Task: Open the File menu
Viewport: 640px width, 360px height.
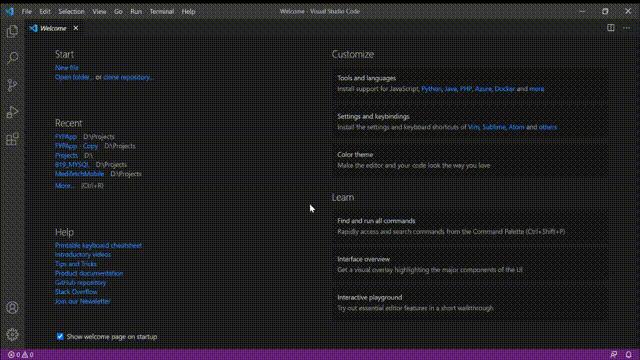Action: [27, 11]
